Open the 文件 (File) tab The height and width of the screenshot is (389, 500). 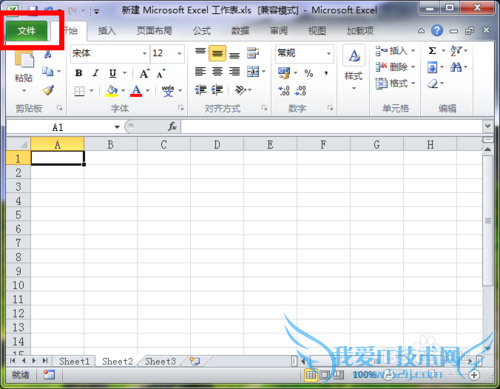[x=27, y=31]
